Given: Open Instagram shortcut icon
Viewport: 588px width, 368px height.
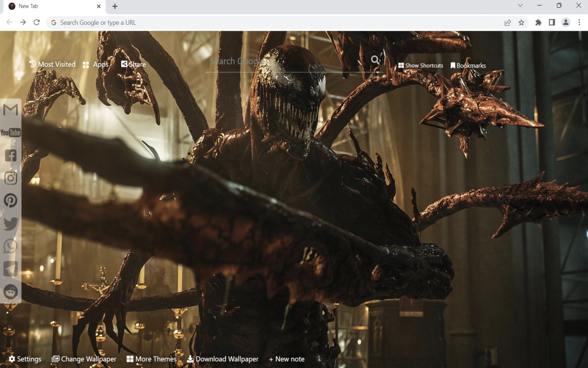Looking at the screenshot, I should (11, 178).
